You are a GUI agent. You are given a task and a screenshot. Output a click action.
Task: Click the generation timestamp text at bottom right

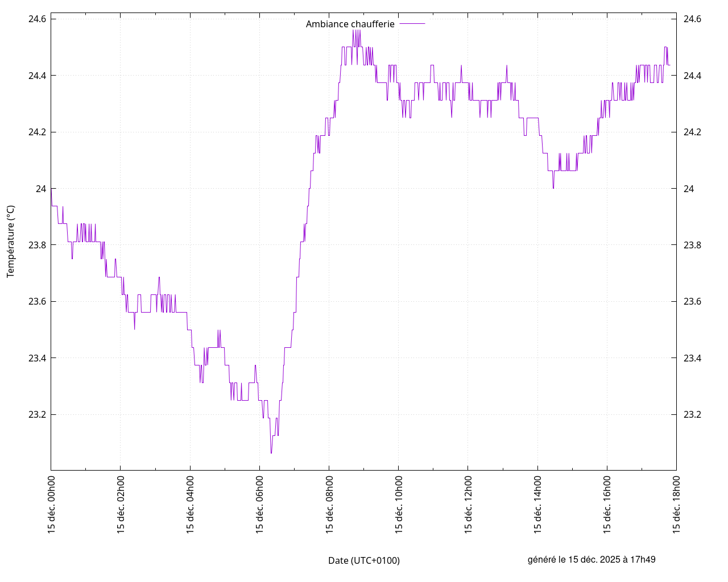(x=591, y=559)
